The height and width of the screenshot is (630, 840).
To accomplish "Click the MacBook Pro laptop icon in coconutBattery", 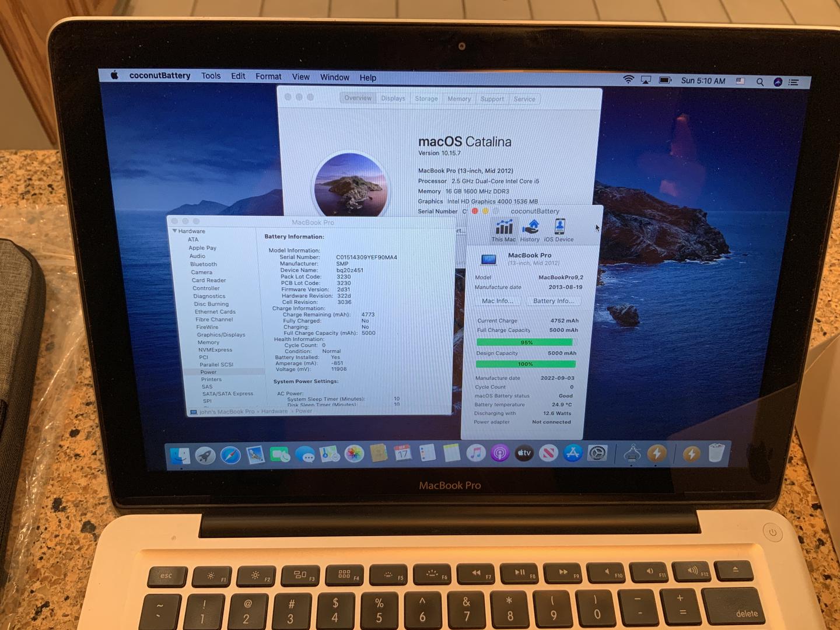I will 489,259.
